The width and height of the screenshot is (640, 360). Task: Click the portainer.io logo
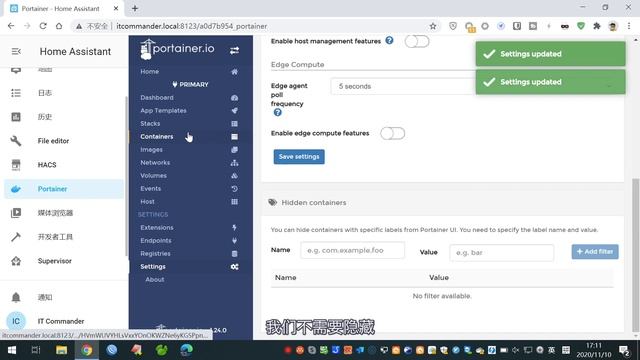point(177,49)
